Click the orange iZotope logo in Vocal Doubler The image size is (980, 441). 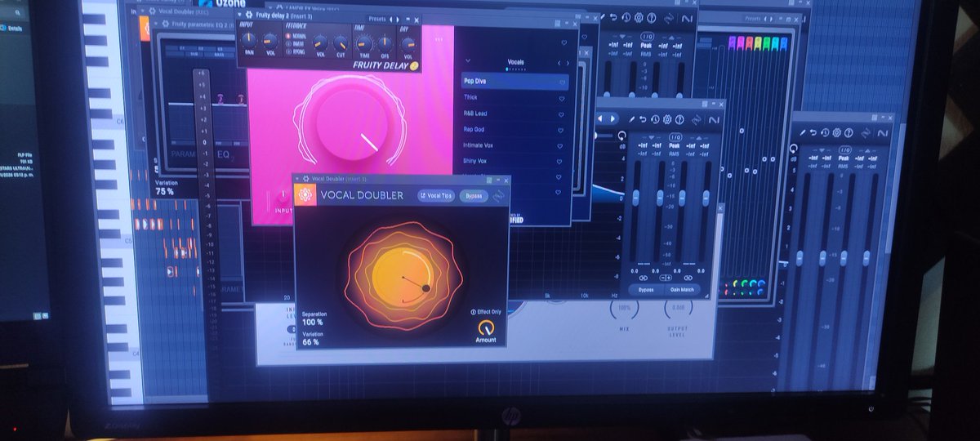[x=305, y=194]
